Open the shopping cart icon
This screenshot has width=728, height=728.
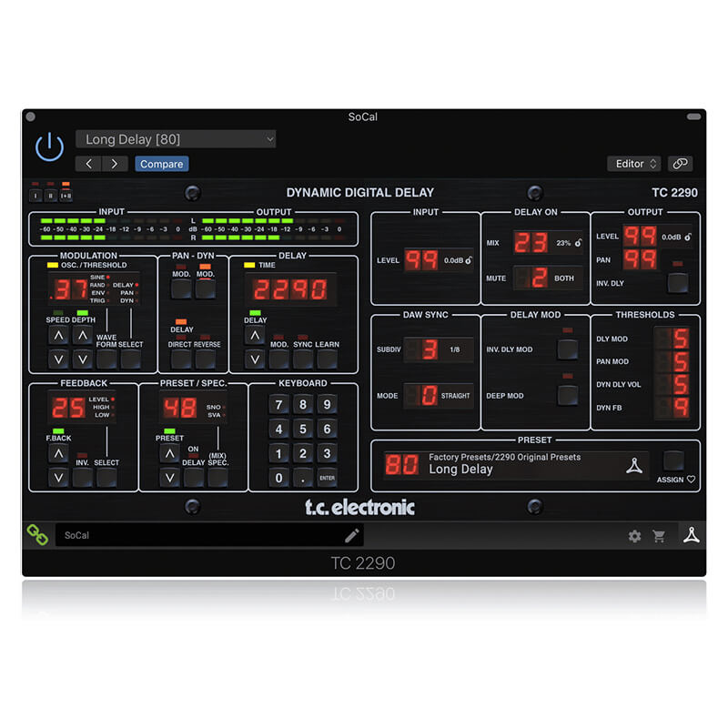click(x=659, y=536)
